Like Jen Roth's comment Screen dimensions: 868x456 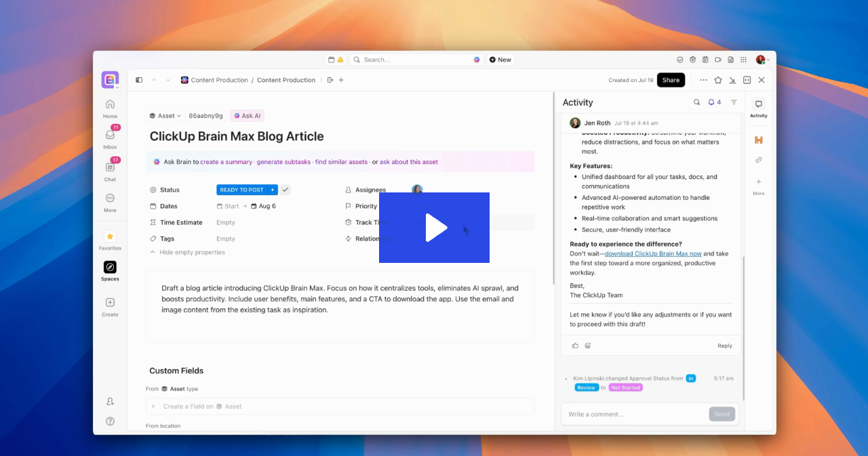(575, 346)
